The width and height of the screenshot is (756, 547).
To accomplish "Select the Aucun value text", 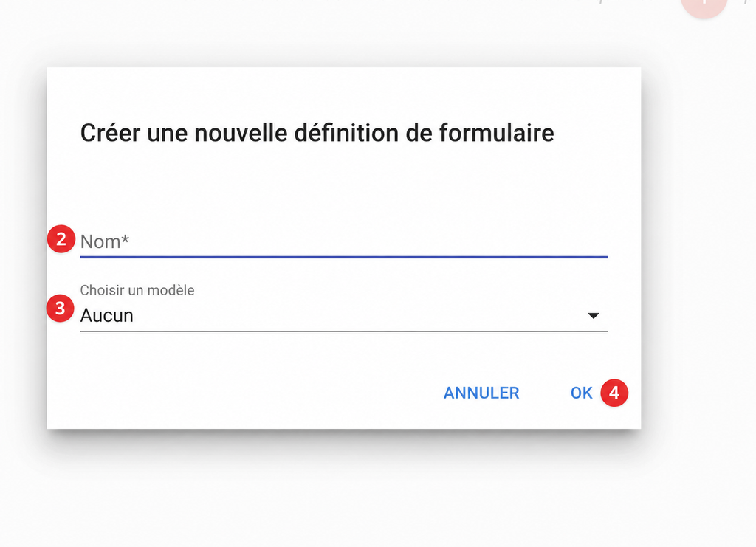I will (106, 316).
